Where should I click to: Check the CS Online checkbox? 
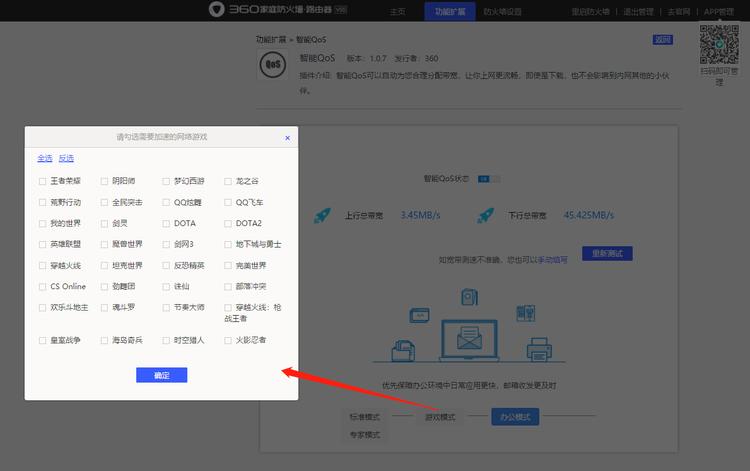43,286
